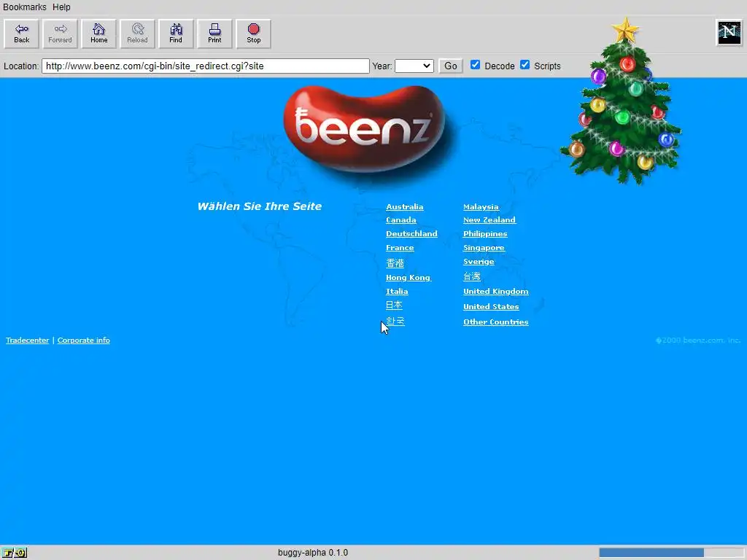Click the status bar icon at bottom left
This screenshot has height=560, width=747.
pyautogui.click(x=15, y=553)
